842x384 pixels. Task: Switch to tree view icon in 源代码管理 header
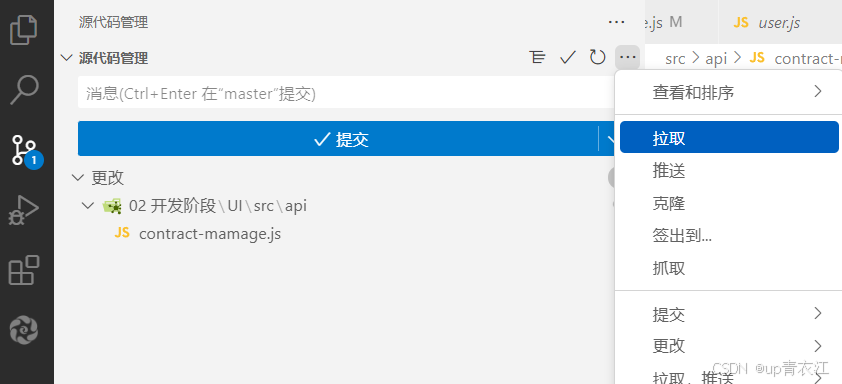tap(537, 57)
